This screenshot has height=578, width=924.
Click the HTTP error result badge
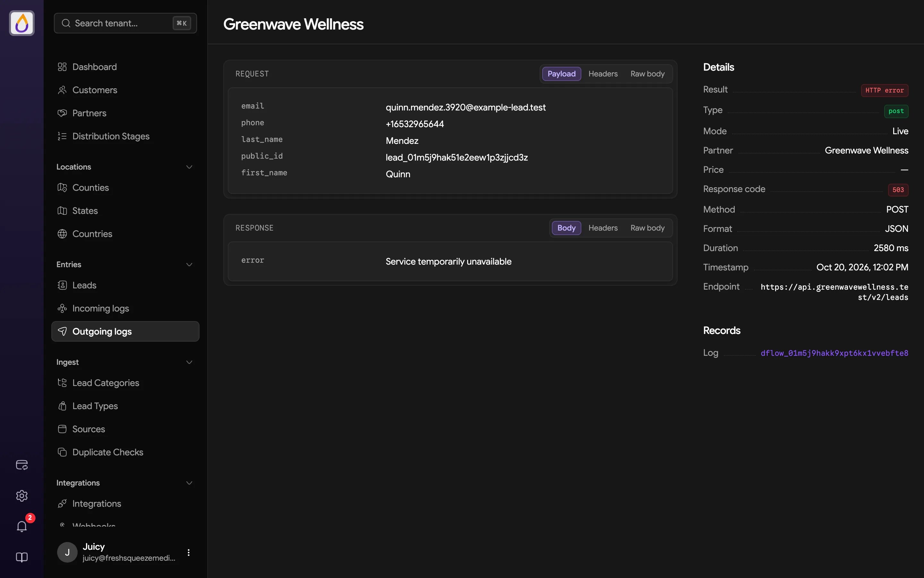point(884,90)
